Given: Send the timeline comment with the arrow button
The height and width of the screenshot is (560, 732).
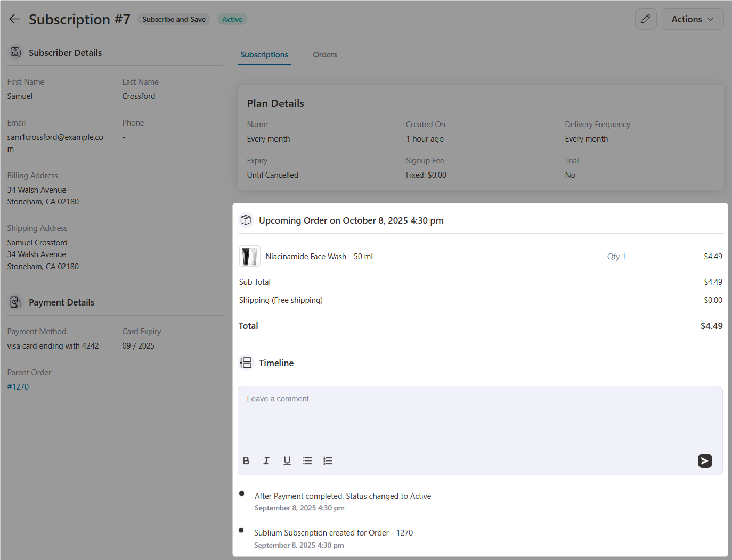Looking at the screenshot, I should (x=705, y=460).
